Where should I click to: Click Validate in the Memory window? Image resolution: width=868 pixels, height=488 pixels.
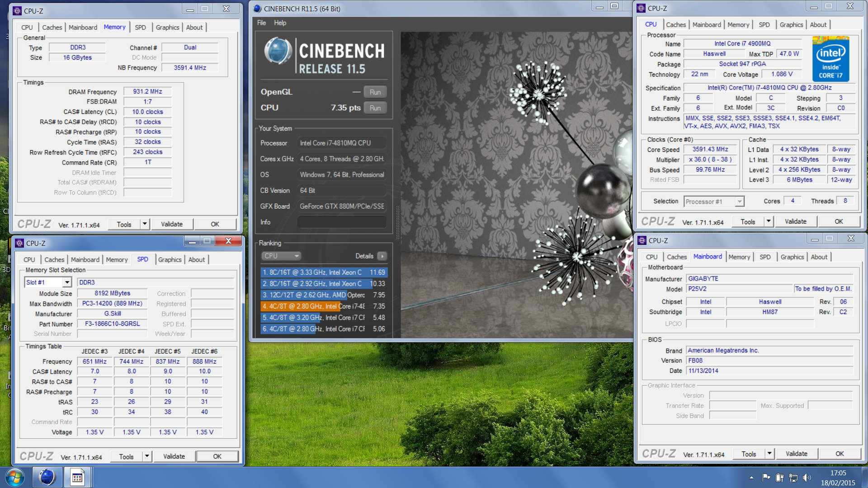(x=172, y=224)
